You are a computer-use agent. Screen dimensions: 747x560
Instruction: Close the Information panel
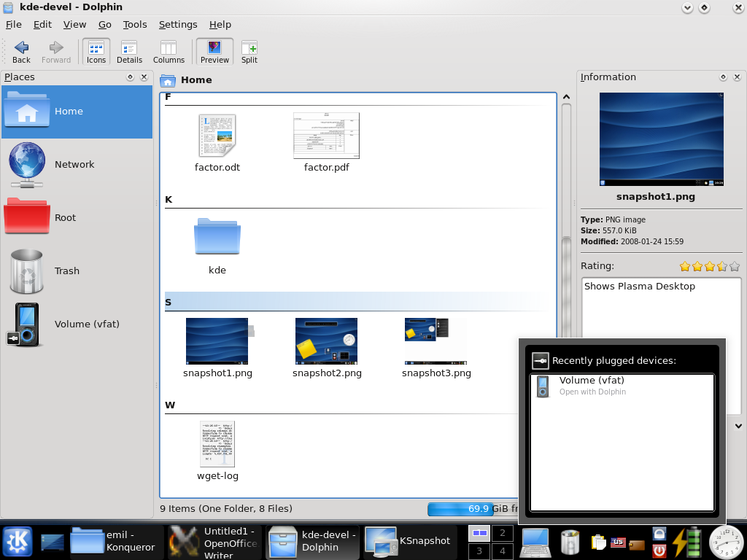point(737,77)
